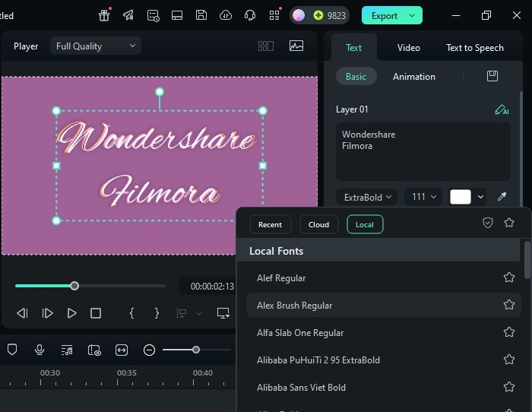Screen dimensions: 532x412
Task: Save the project with floppy disk icon
Action: point(201,15)
